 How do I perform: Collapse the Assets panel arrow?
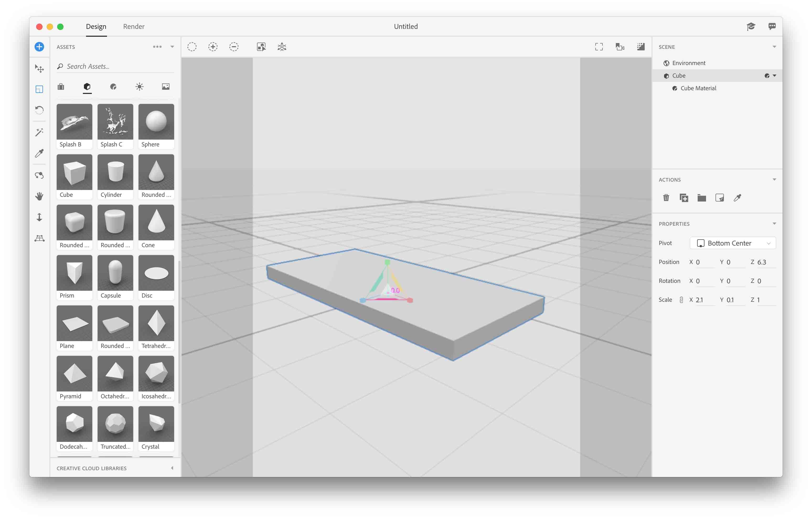click(172, 47)
